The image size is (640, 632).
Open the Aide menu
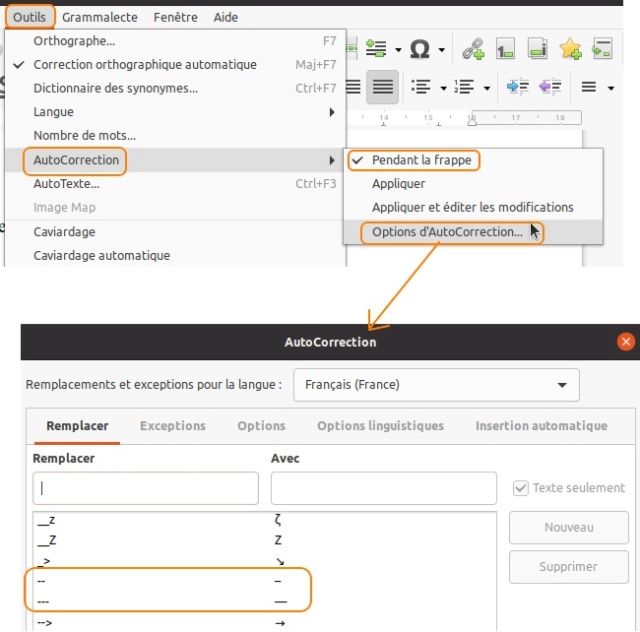click(x=226, y=17)
